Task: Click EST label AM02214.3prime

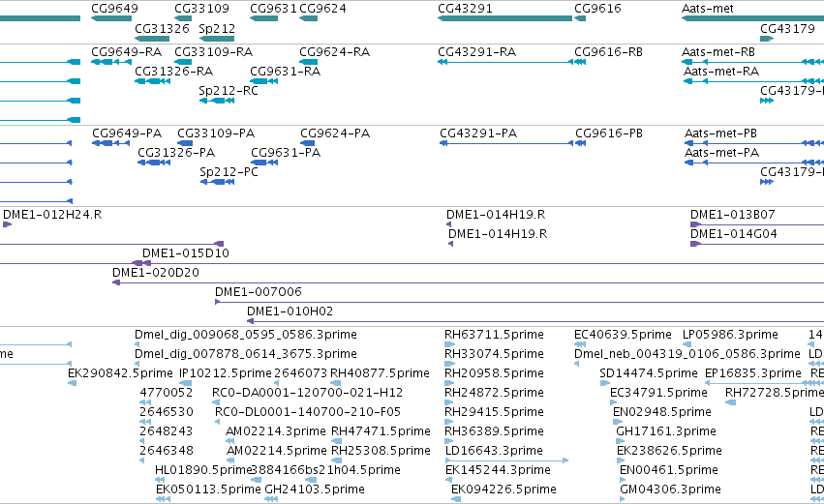Action: [x=276, y=432]
